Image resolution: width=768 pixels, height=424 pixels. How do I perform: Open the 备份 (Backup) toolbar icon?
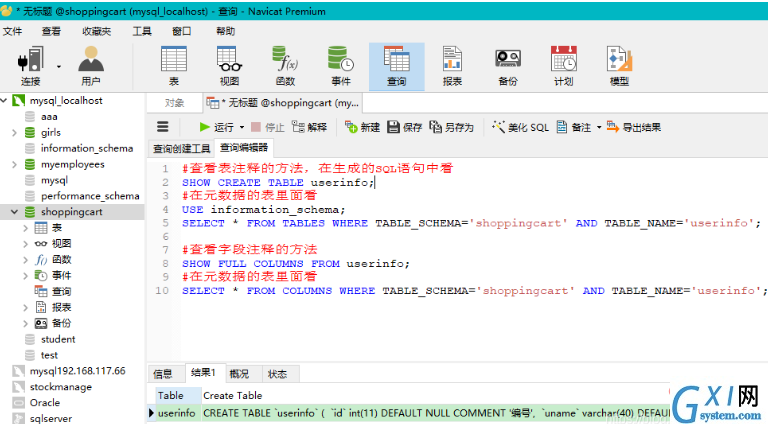508,66
